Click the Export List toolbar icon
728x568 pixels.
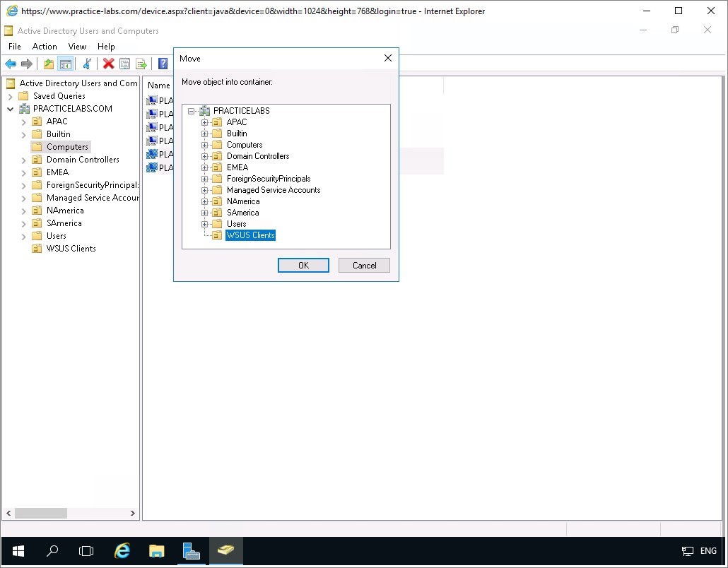(x=141, y=64)
